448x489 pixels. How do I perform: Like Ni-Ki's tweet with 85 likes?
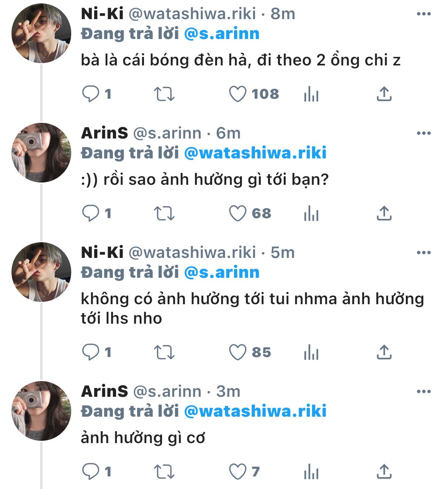point(237,352)
